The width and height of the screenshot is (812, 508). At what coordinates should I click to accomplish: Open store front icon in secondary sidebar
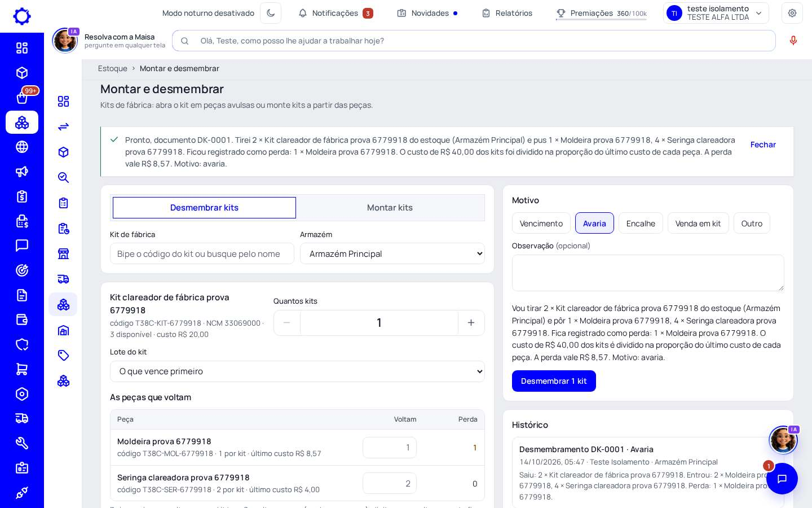tap(63, 253)
